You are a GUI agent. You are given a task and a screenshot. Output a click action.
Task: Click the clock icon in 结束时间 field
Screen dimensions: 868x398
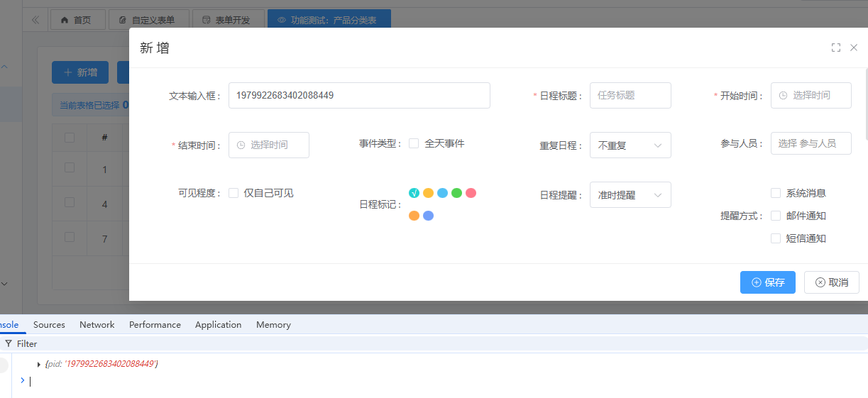[x=241, y=145]
